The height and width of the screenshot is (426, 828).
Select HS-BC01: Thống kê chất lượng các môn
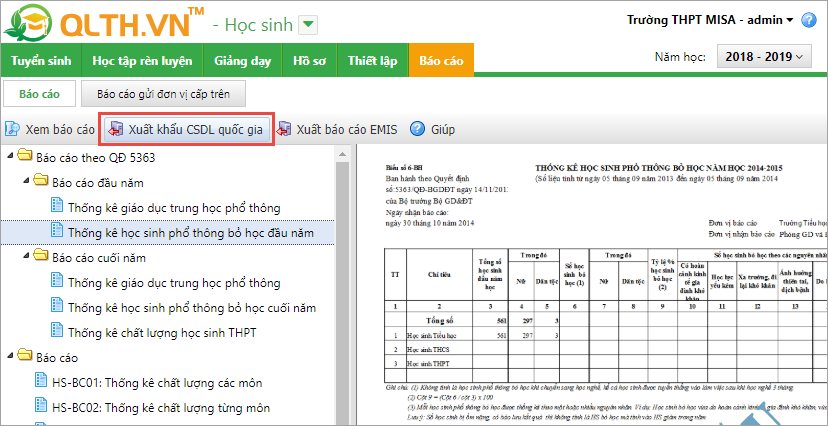157,383
